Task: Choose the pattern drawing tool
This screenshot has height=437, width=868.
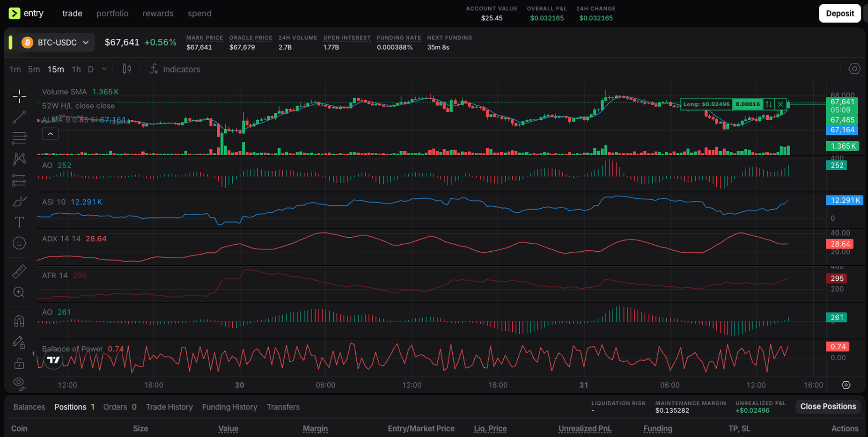Action: coord(19,159)
